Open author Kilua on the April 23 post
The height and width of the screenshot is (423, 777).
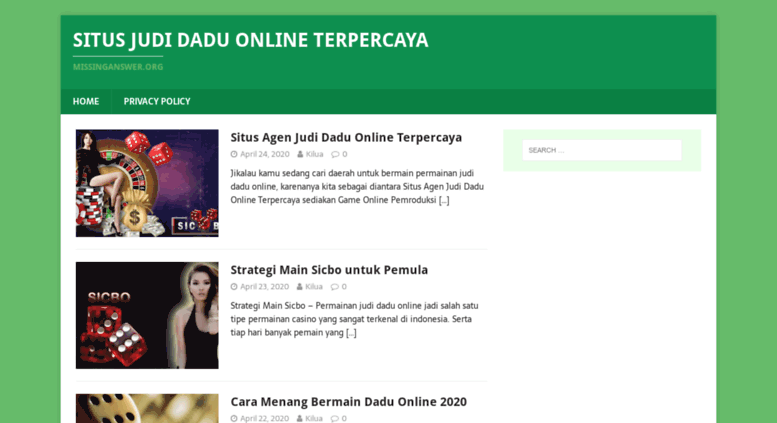[x=314, y=286]
